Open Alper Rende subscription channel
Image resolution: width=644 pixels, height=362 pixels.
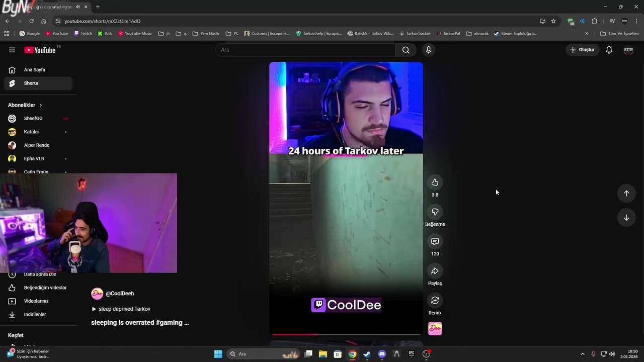click(38, 145)
